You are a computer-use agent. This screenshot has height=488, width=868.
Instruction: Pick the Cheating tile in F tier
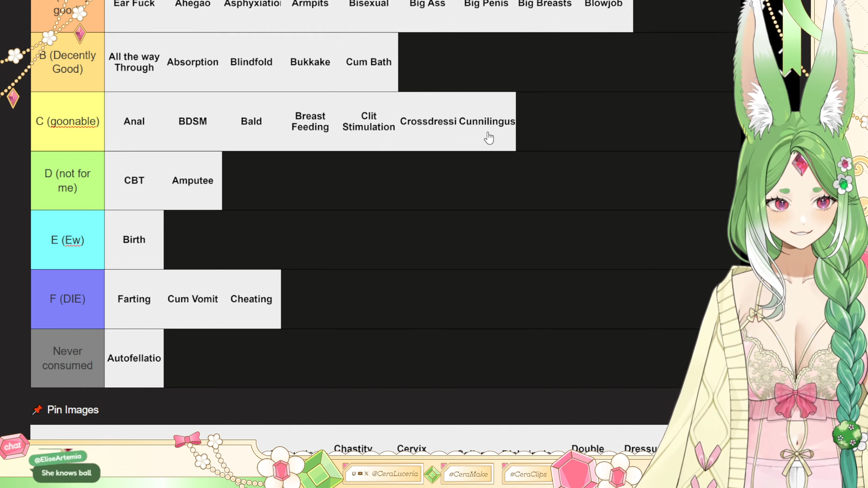251,299
